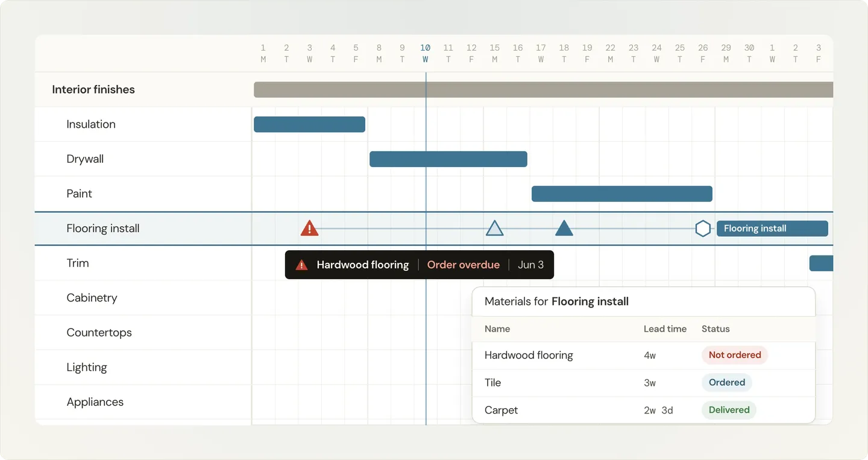Click the 2w 3d lead time value

pyautogui.click(x=658, y=411)
